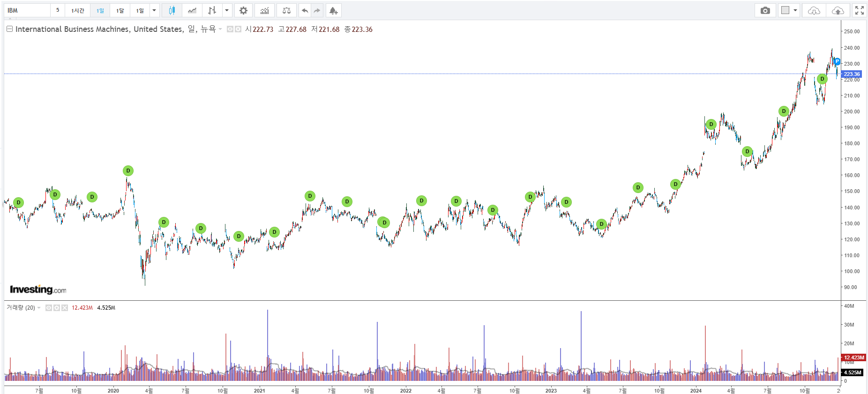868x394 pixels.
Task: Click the blue P marker on chart
Action: tap(837, 61)
